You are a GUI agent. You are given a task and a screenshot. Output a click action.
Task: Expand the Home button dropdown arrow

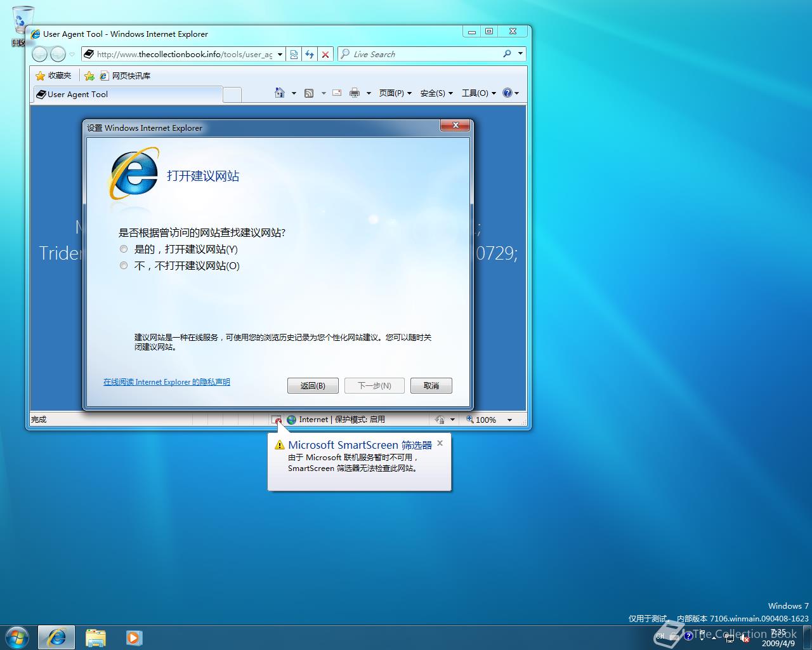click(294, 93)
